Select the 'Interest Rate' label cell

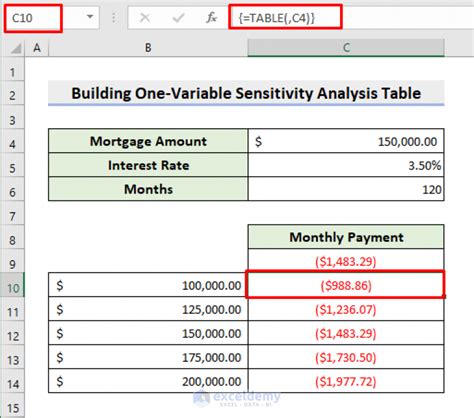tap(148, 165)
